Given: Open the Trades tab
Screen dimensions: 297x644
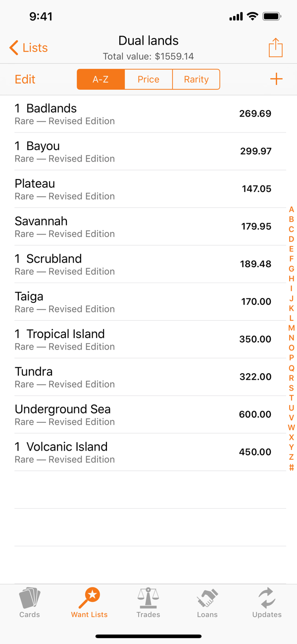Looking at the screenshot, I should tap(148, 603).
